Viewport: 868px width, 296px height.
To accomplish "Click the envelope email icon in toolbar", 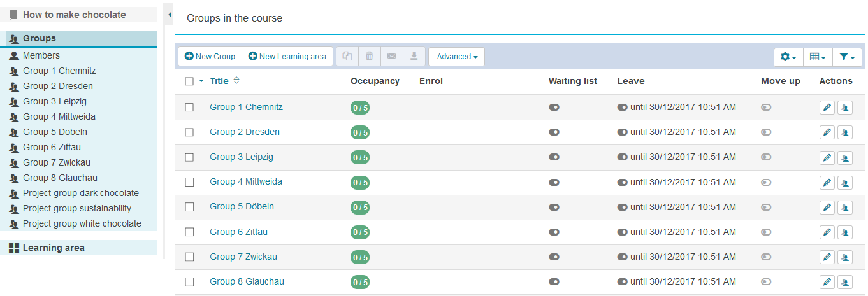I will [x=391, y=57].
